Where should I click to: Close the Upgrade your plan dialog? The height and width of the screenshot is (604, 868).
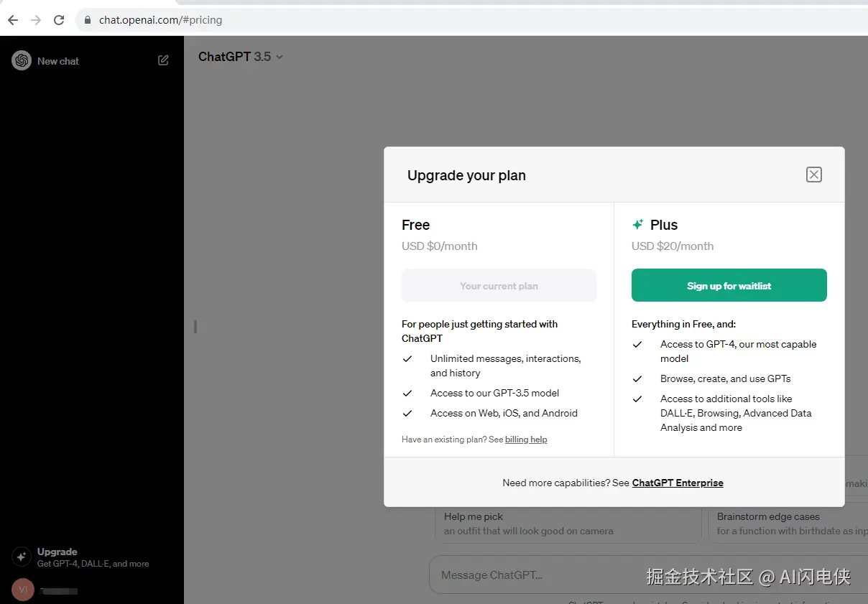point(813,175)
